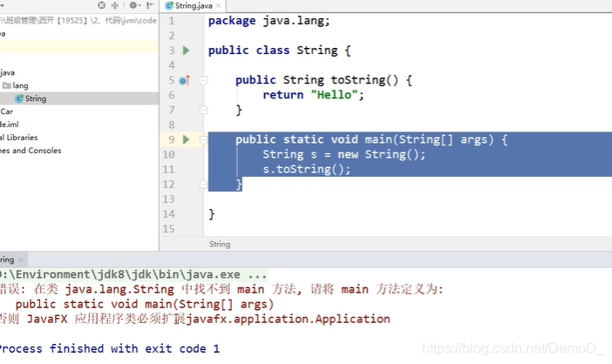Click the closing brace on line 14
The width and height of the screenshot is (612, 364).
click(x=212, y=214)
